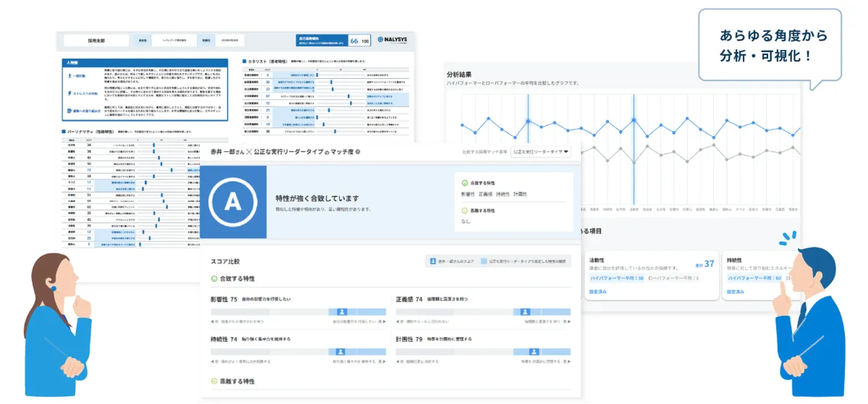868x404 pixels.
Task: Open the 公正な実行リーダータイプ dropdown
Action: [x=540, y=152]
